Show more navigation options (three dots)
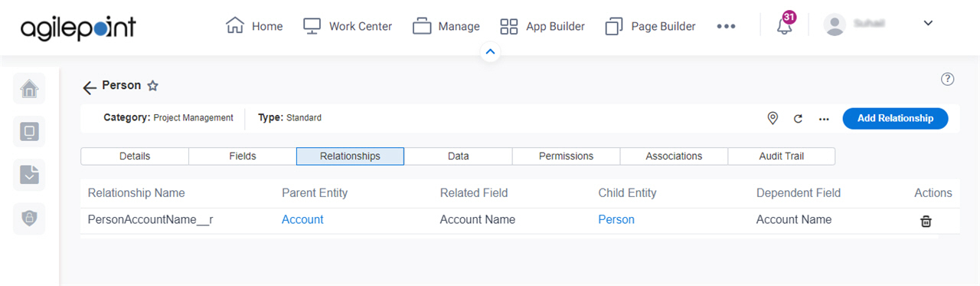 pyautogui.click(x=726, y=26)
